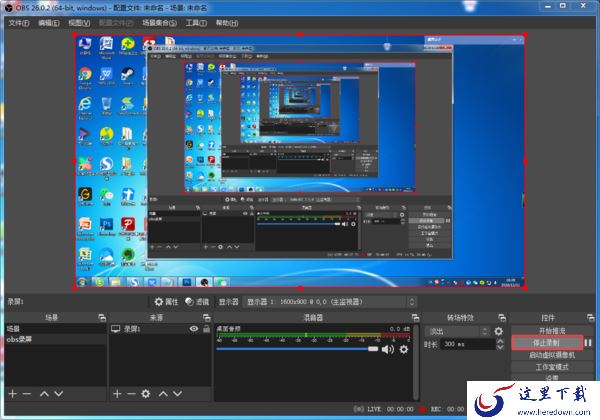Open the 滤镜 filters button

pos(197,302)
